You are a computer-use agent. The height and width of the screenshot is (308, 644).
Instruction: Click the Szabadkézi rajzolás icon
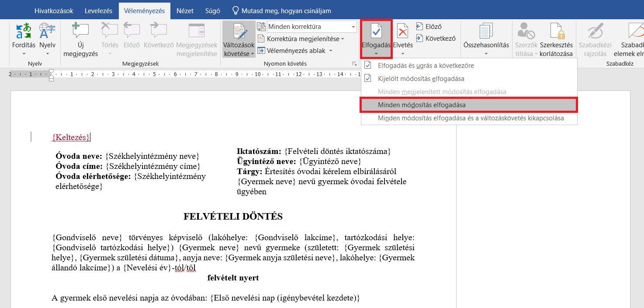pyautogui.click(x=595, y=31)
